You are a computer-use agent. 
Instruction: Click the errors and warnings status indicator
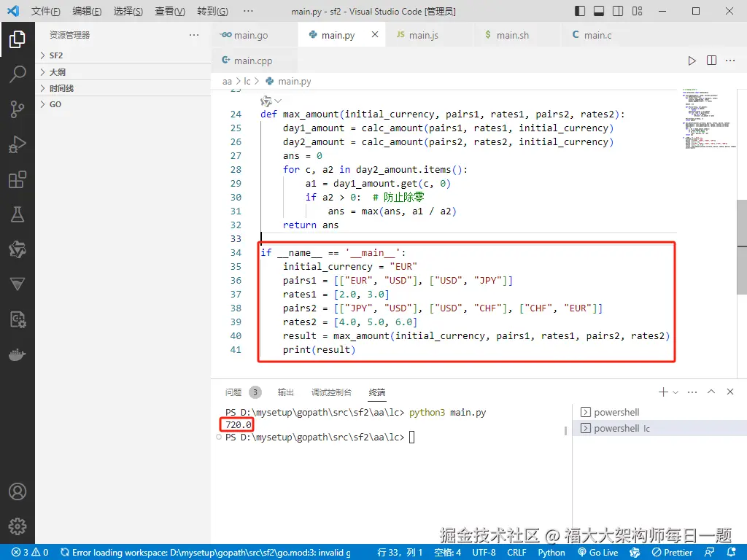(x=29, y=553)
